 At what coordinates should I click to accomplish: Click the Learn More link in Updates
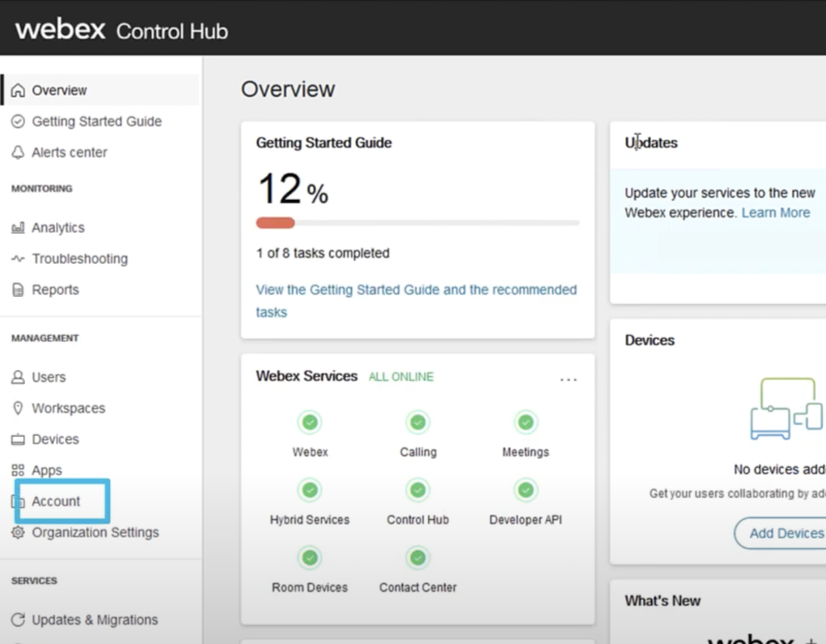[x=775, y=213]
